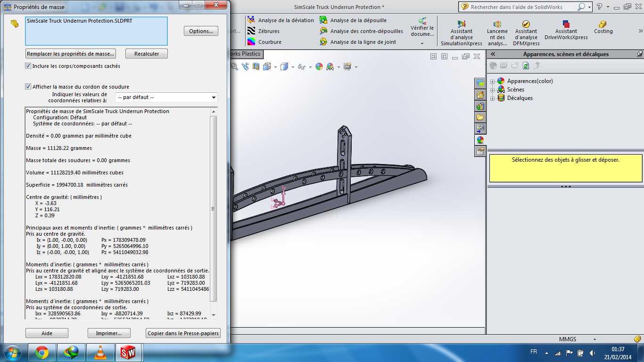The width and height of the screenshot is (644, 362).
Task: Click the view settings monitor icon
Action: [347, 67]
